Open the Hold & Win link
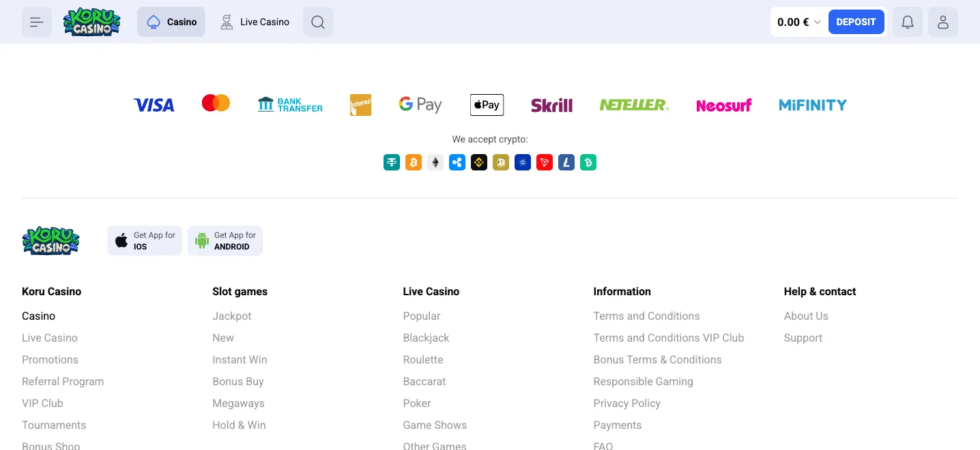The image size is (980, 450). (x=239, y=425)
